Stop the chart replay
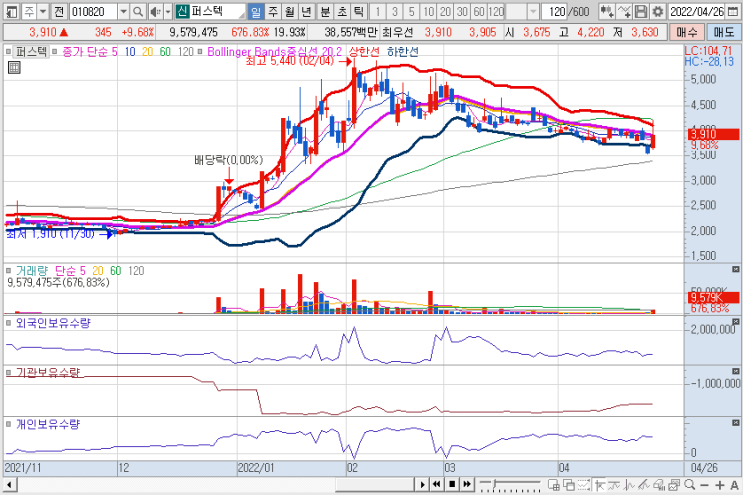The width and height of the screenshot is (743, 495). [452, 485]
